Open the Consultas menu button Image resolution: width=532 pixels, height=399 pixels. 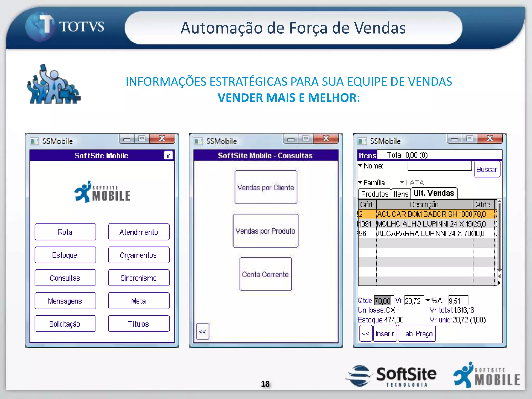[65, 278]
